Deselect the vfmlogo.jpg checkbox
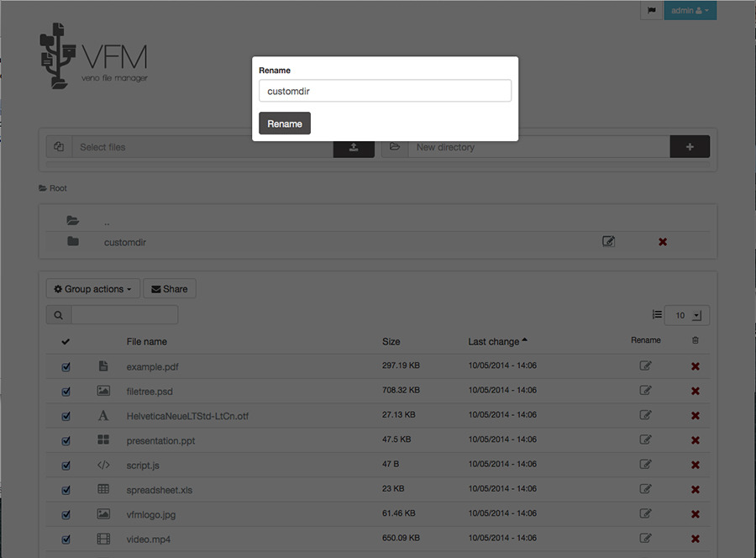 [x=66, y=514]
